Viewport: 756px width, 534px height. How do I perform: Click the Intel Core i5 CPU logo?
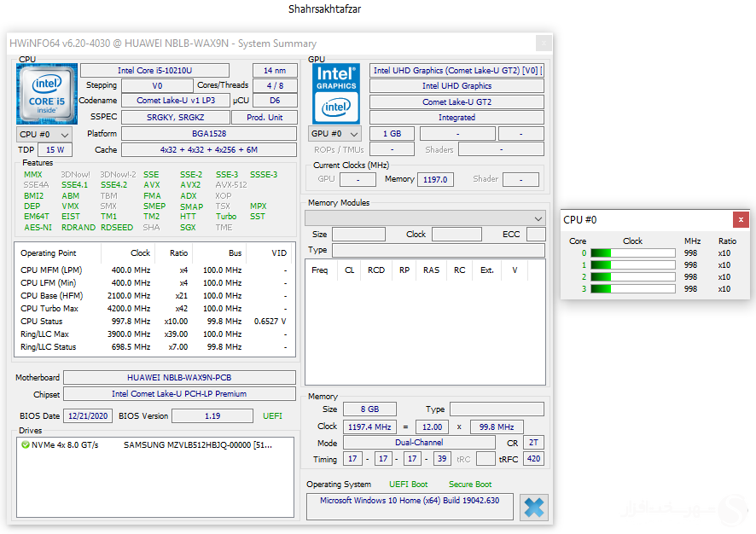pos(47,94)
